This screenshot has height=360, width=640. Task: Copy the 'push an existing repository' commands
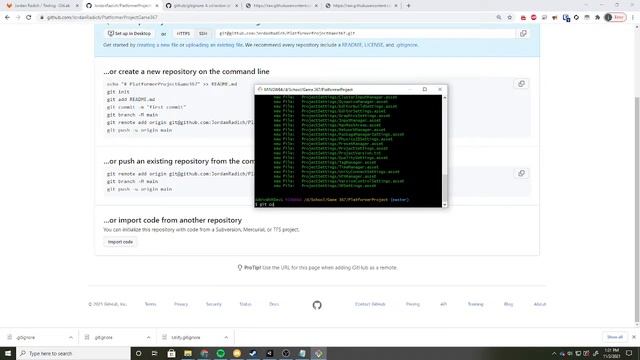pos(521,173)
